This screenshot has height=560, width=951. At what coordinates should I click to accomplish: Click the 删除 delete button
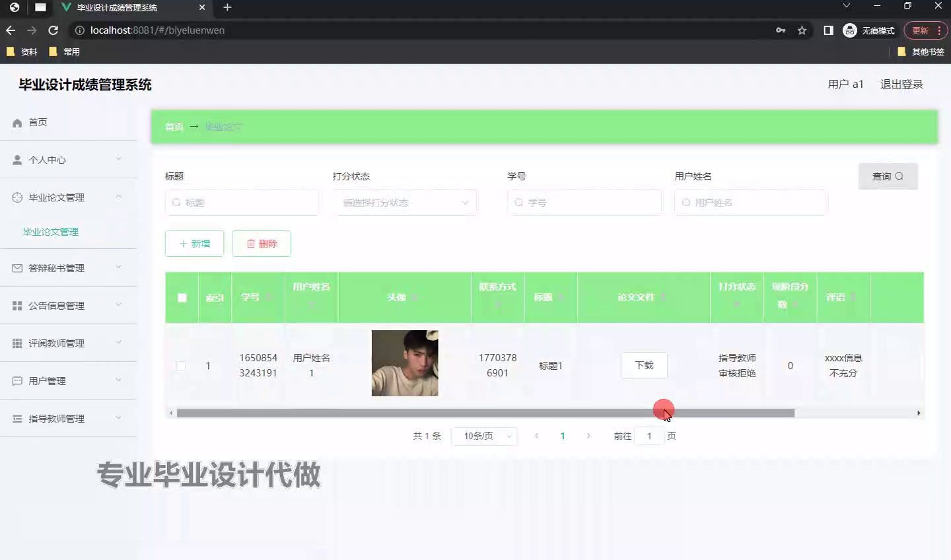(x=262, y=244)
